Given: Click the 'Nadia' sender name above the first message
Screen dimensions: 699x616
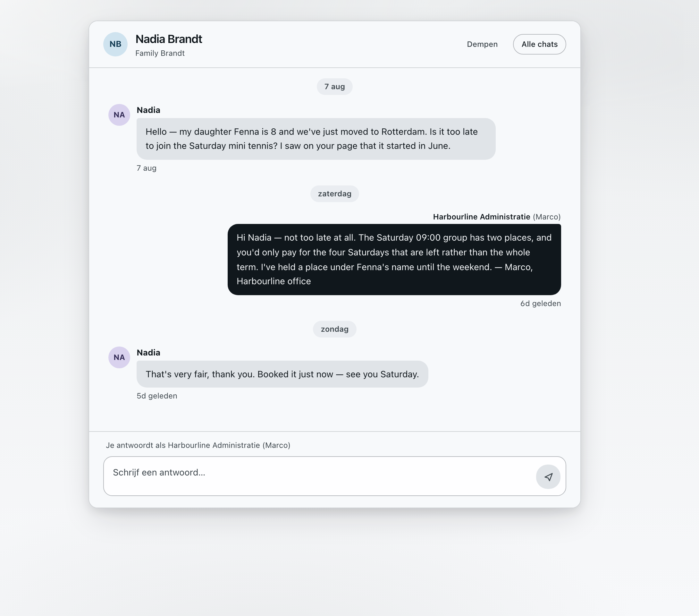Looking at the screenshot, I should tap(148, 110).
